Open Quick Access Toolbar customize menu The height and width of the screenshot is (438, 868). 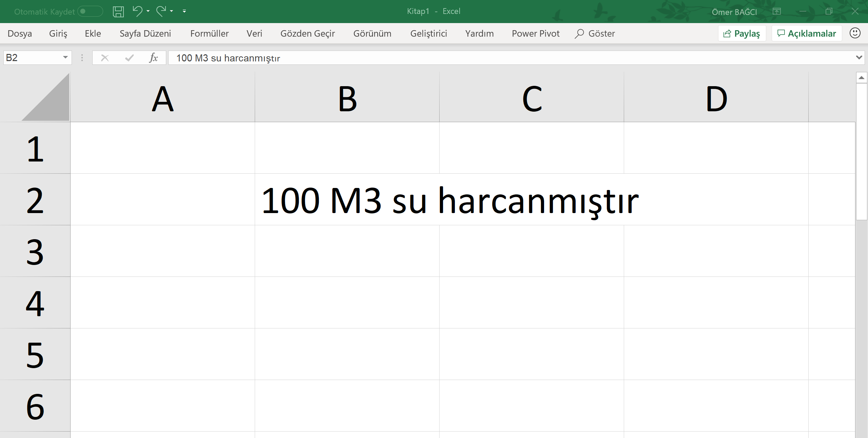[x=184, y=11]
